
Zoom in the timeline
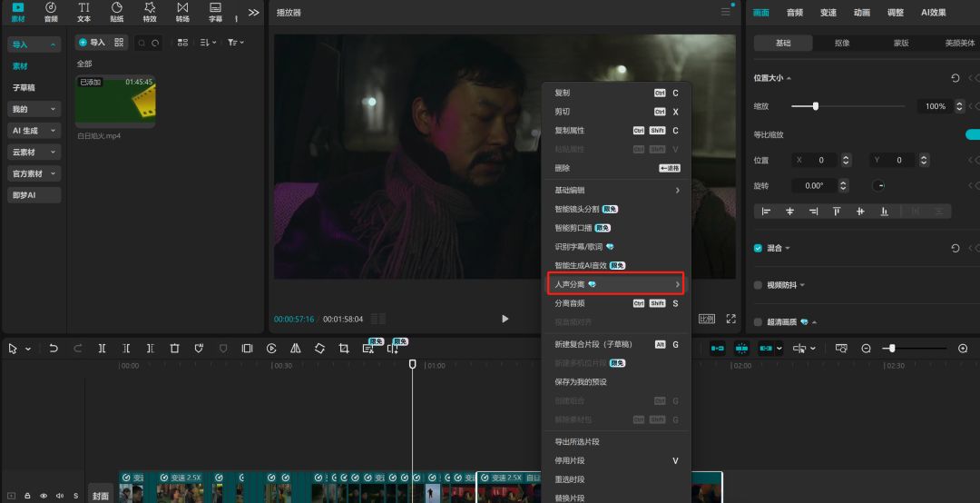[963, 349]
